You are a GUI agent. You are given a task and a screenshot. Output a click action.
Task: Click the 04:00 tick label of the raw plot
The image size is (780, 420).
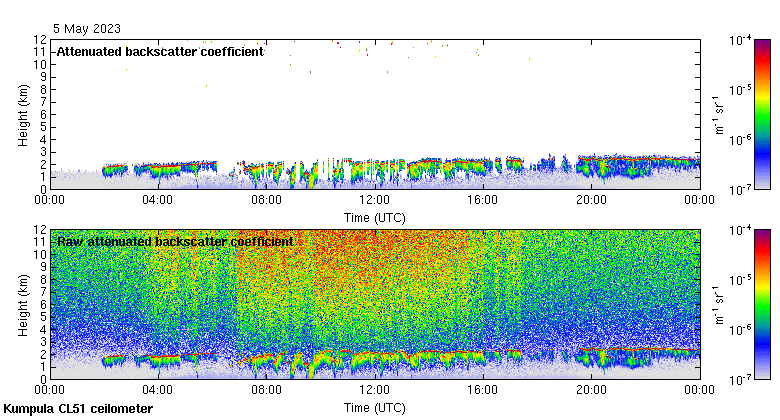click(x=158, y=390)
